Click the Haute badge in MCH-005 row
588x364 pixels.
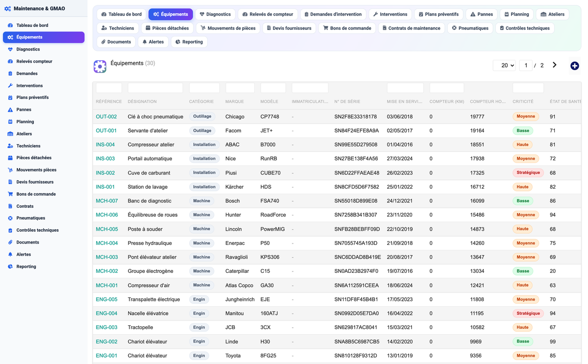[x=523, y=229]
